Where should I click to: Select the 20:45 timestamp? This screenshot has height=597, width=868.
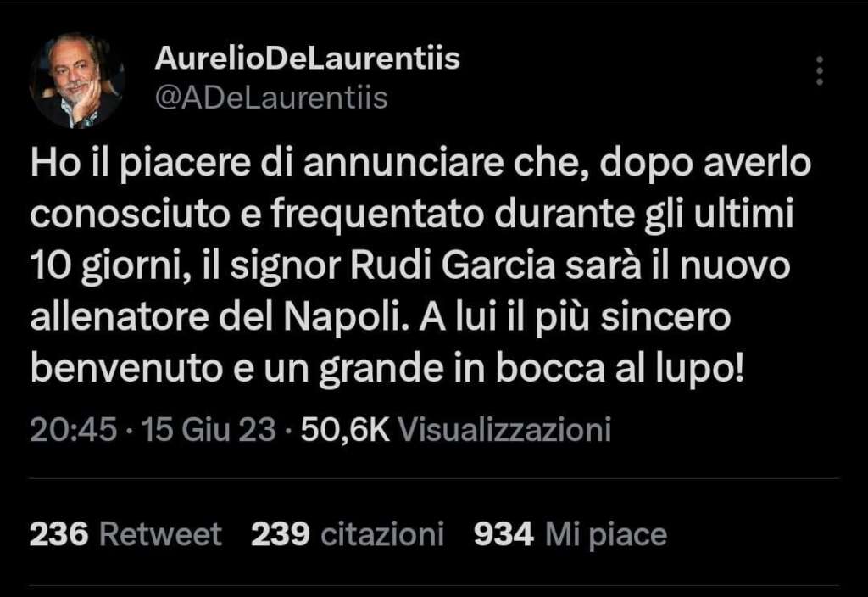coord(74,429)
